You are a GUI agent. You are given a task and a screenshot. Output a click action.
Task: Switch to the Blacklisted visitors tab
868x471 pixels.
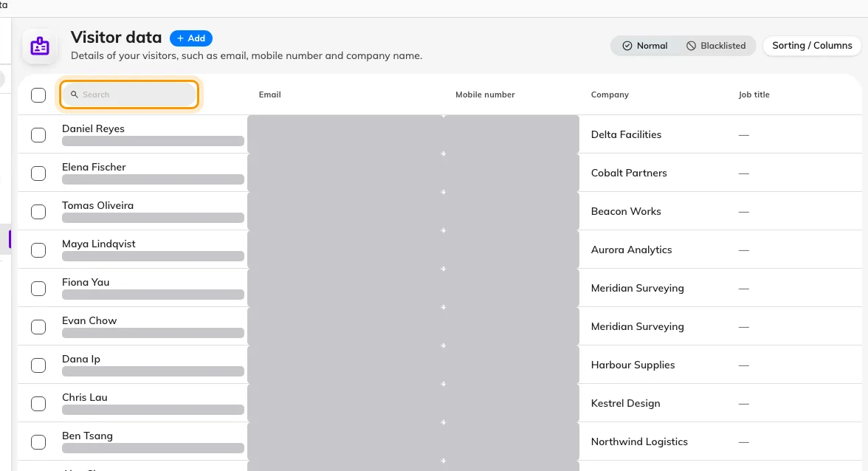pos(716,46)
